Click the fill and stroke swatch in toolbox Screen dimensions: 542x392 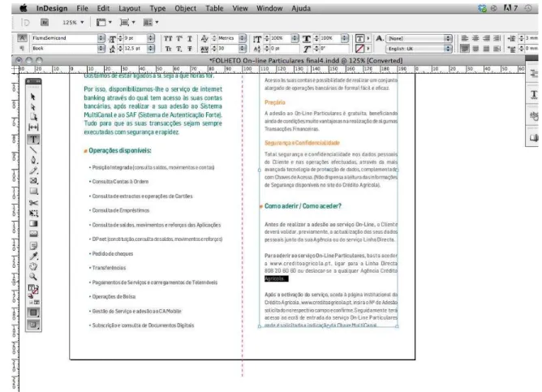[x=33, y=289]
